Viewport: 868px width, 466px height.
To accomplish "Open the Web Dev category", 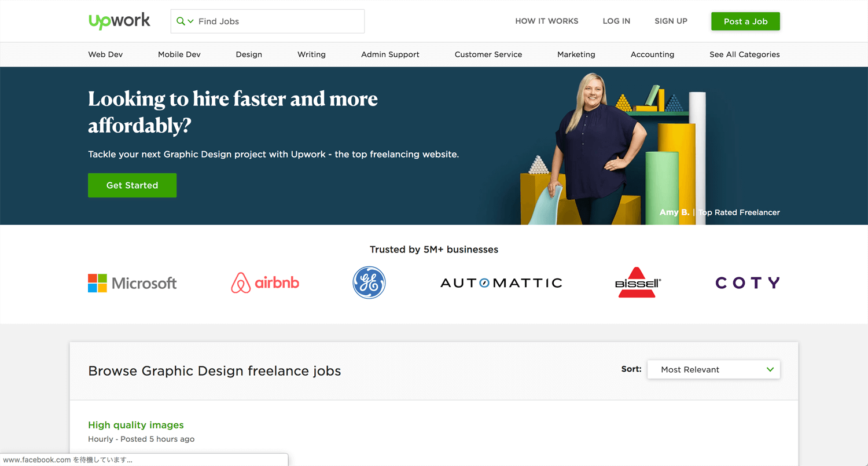I will 105,54.
